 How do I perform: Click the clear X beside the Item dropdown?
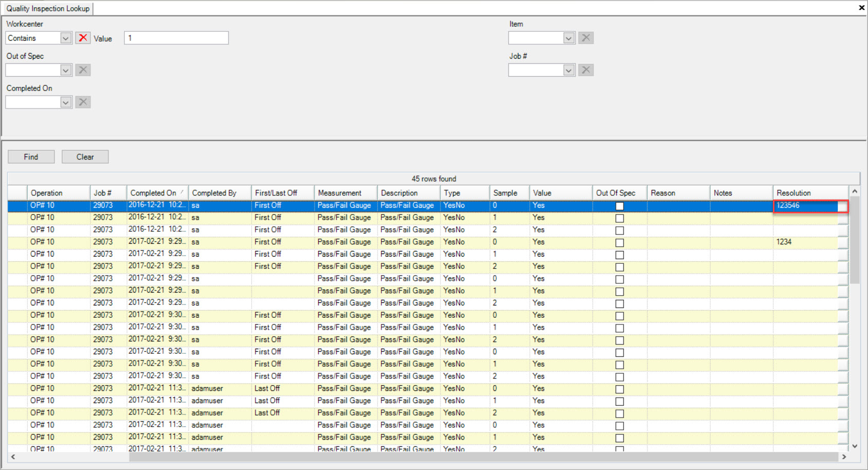pyautogui.click(x=586, y=38)
